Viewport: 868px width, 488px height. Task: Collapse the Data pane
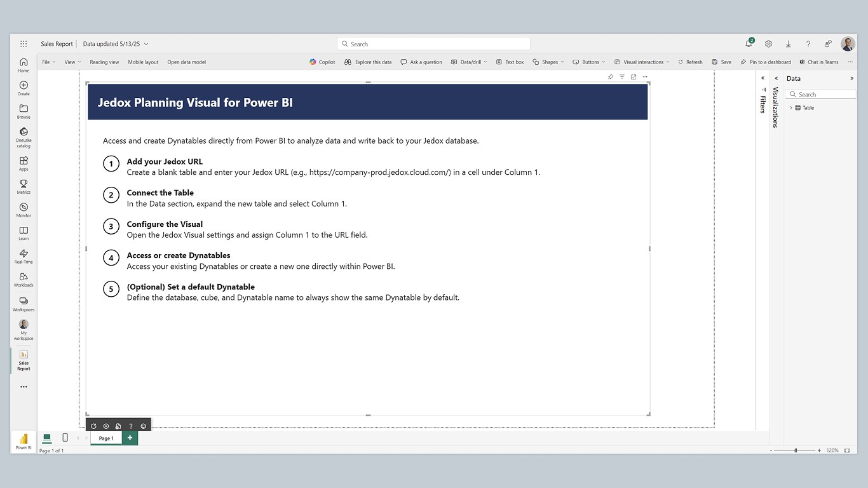(852, 78)
